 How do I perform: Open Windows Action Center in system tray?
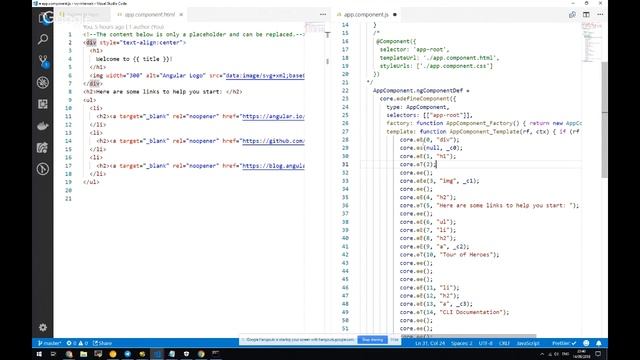click(x=598, y=354)
